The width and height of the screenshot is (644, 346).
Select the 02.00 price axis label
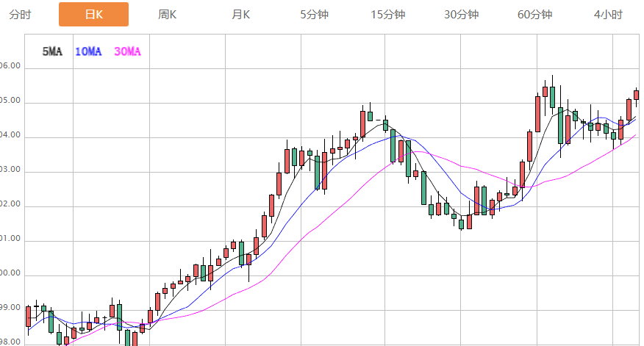(10, 206)
